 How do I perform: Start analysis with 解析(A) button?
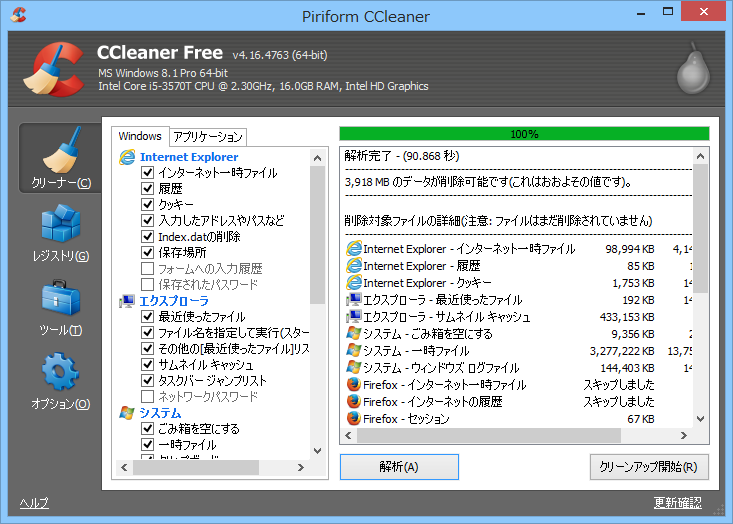(399, 467)
